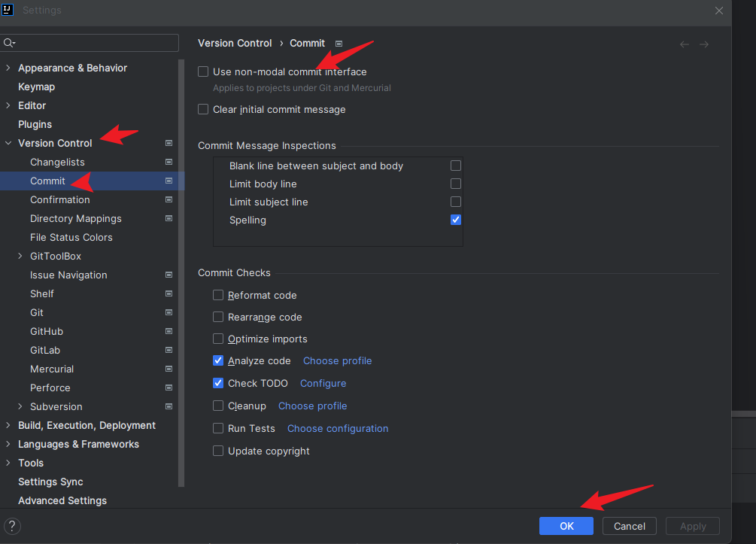Click the back navigation arrow icon
The width and height of the screenshot is (756, 544).
685,44
